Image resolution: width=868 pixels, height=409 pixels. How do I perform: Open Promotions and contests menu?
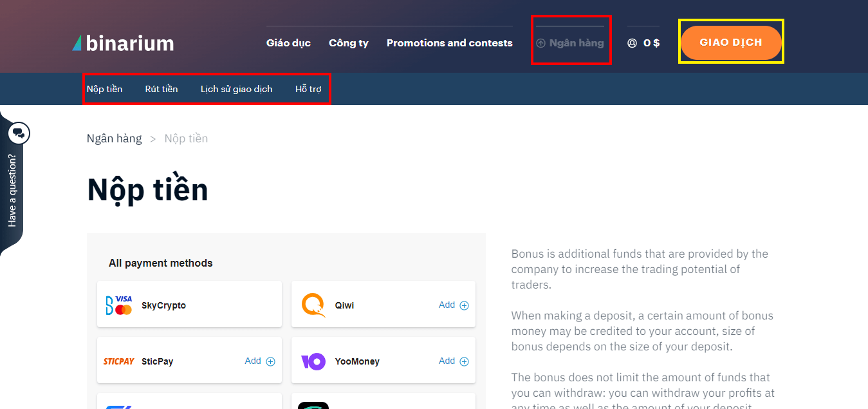click(450, 43)
